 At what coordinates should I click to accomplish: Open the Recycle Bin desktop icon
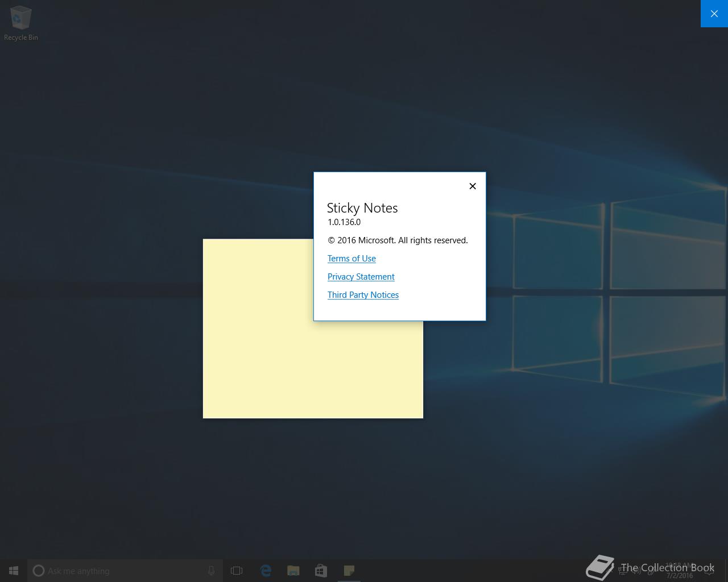point(21,23)
